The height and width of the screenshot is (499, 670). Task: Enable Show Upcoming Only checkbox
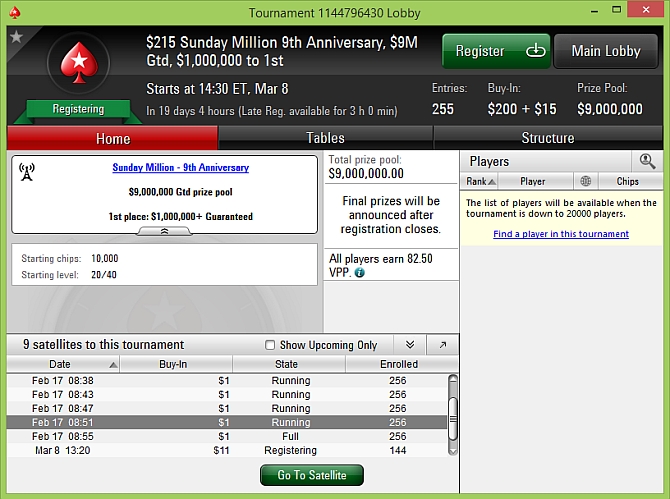(x=270, y=345)
